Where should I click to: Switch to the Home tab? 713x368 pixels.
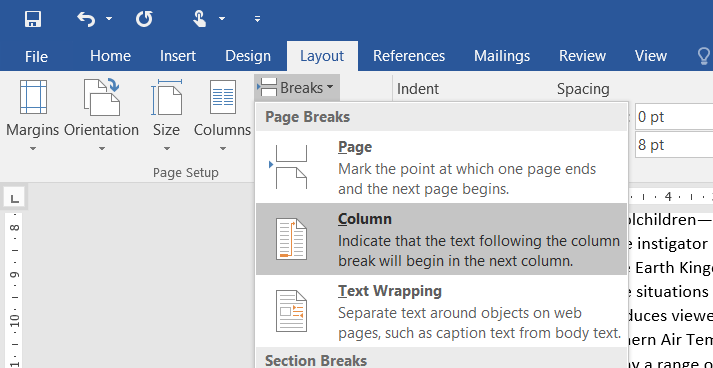pyautogui.click(x=110, y=56)
